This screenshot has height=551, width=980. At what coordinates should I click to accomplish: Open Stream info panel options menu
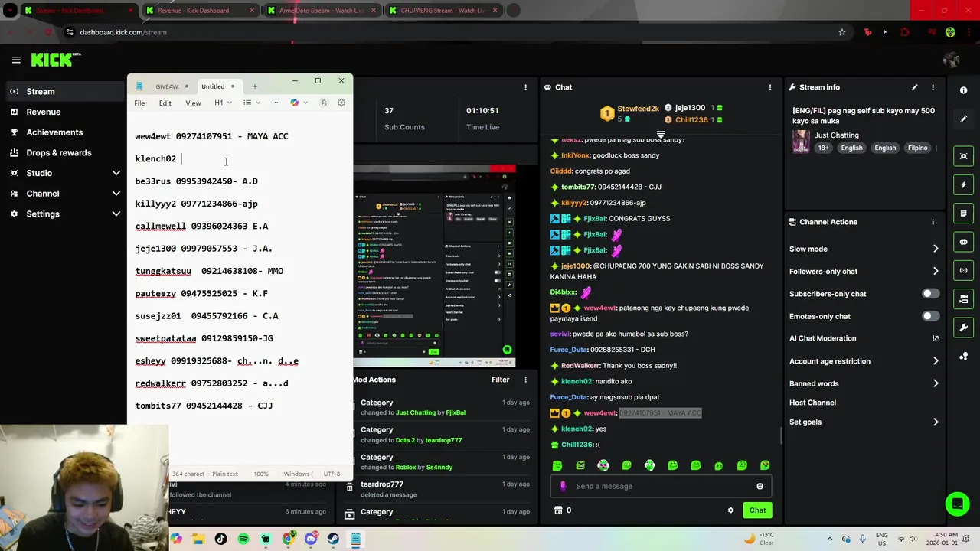pyautogui.click(x=933, y=87)
